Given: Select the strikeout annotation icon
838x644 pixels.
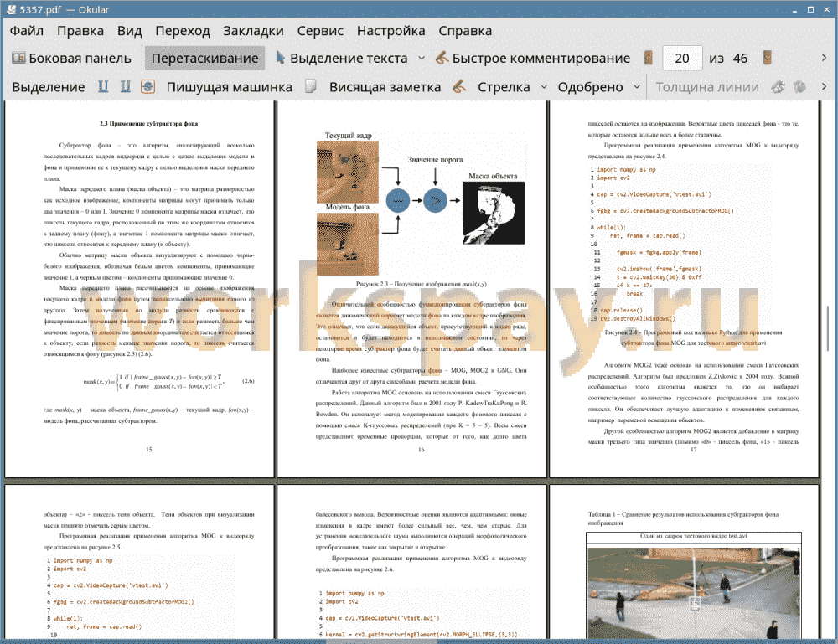Looking at the screenshot, I should point(147,87).
